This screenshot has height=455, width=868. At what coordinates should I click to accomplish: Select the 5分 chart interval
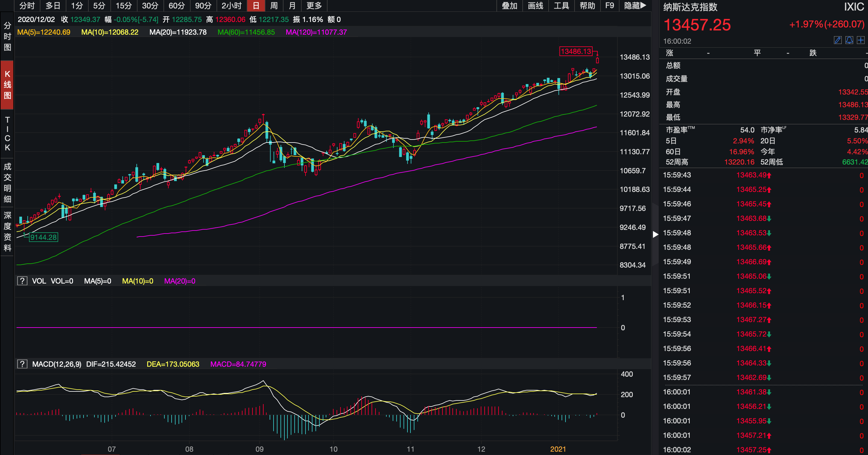click(x=100, y=6)
